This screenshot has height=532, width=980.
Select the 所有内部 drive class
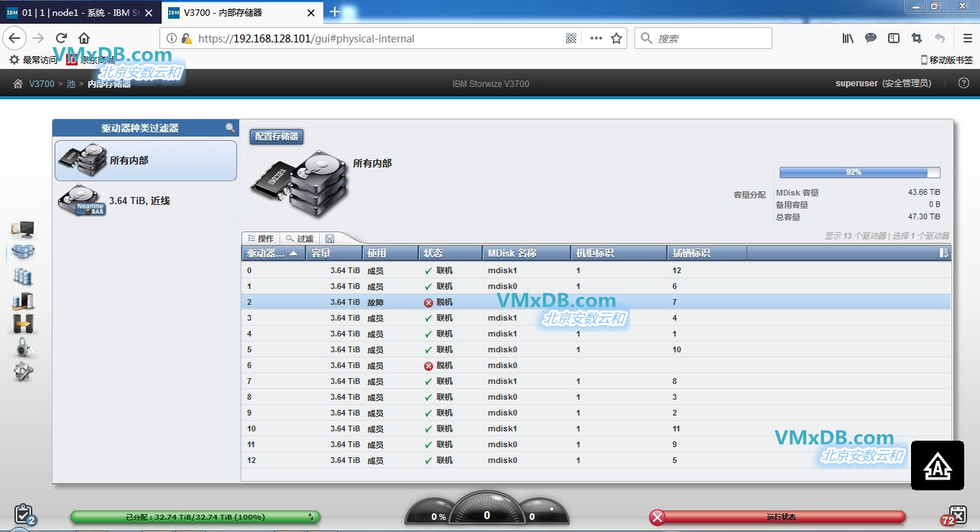(x=146, y=160)
